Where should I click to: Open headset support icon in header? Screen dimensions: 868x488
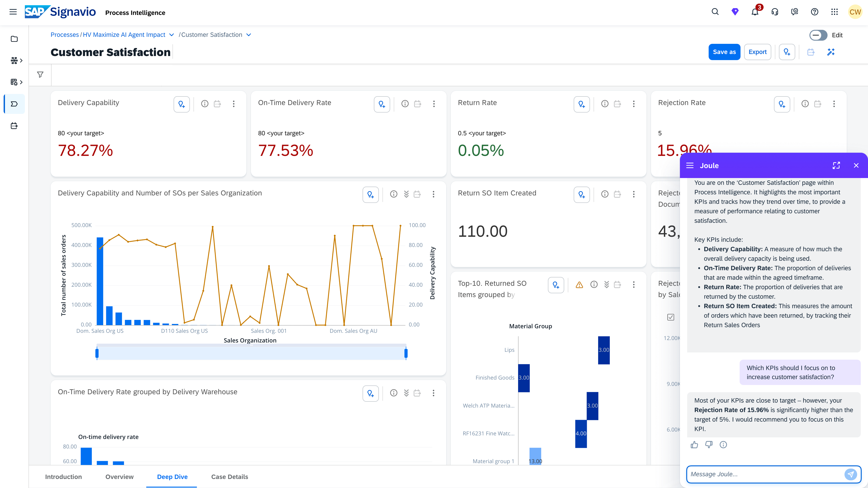[x=775, y=12]
